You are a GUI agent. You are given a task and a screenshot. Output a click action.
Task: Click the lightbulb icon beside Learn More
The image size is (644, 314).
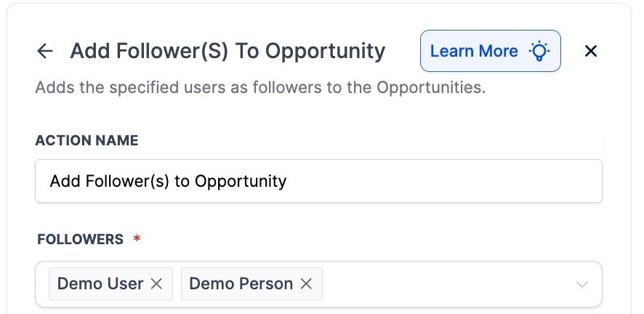(x=539, y=51)
